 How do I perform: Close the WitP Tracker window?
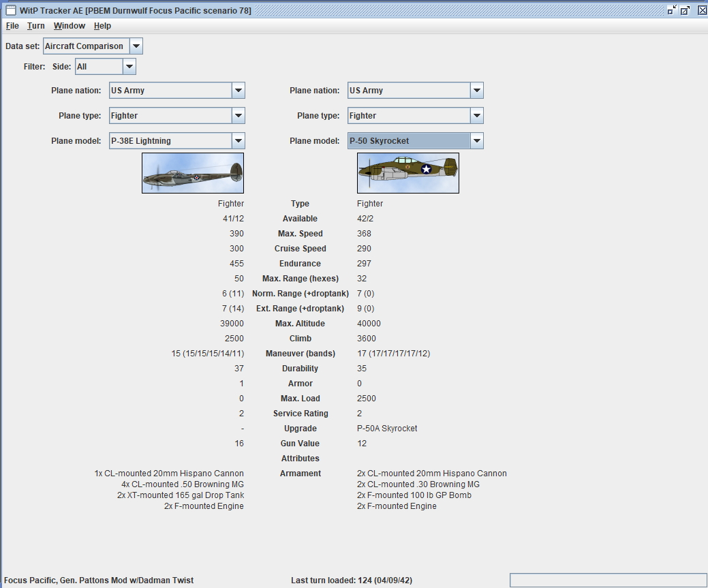pos(702,10)
